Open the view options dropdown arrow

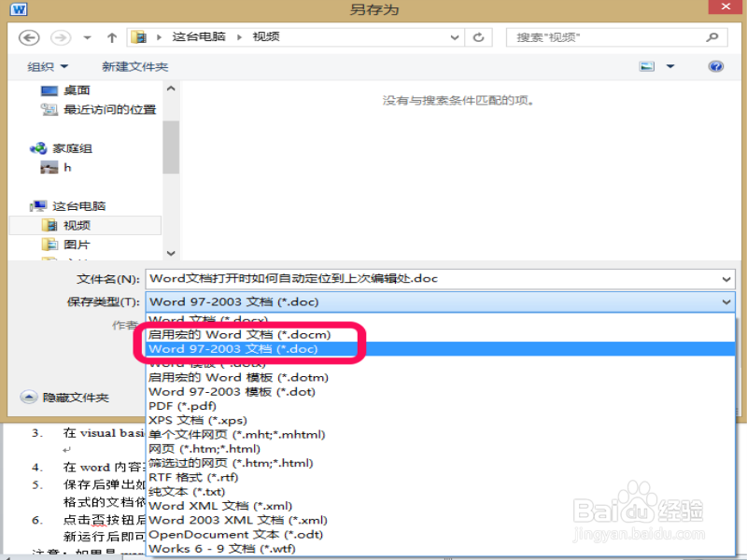tap(670, 66)
